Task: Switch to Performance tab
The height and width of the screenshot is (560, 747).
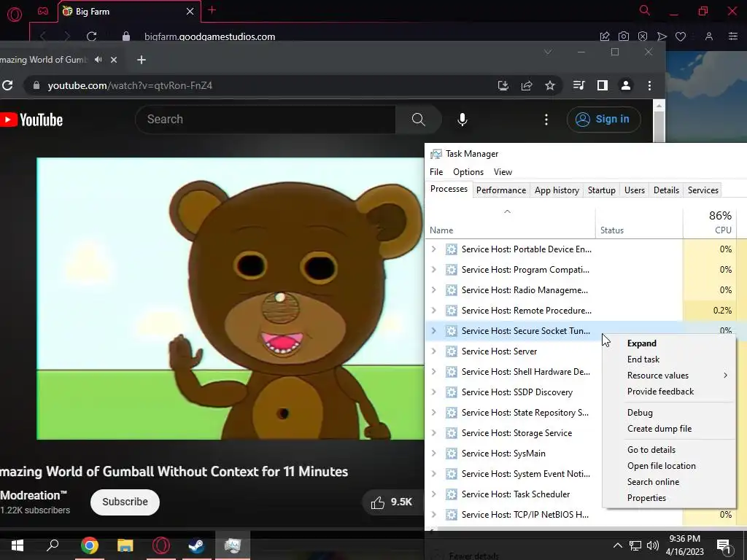Action: (x=500, y=190)
